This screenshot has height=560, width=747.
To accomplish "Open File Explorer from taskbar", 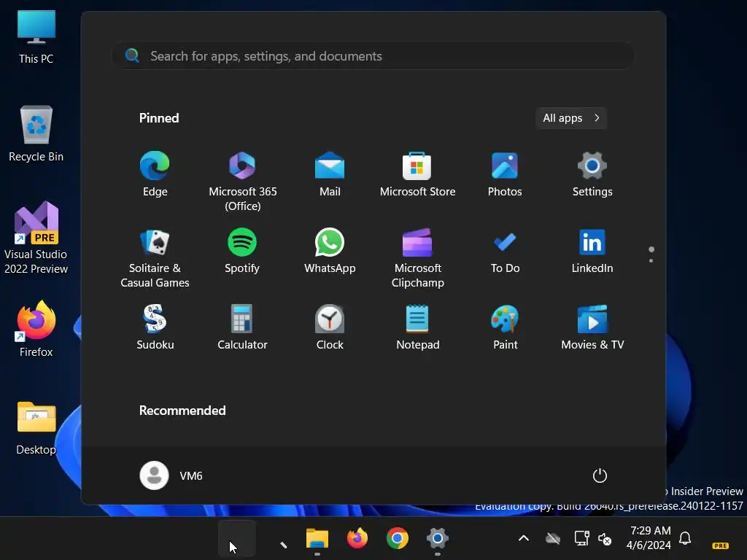I will (x=317, y=539).
